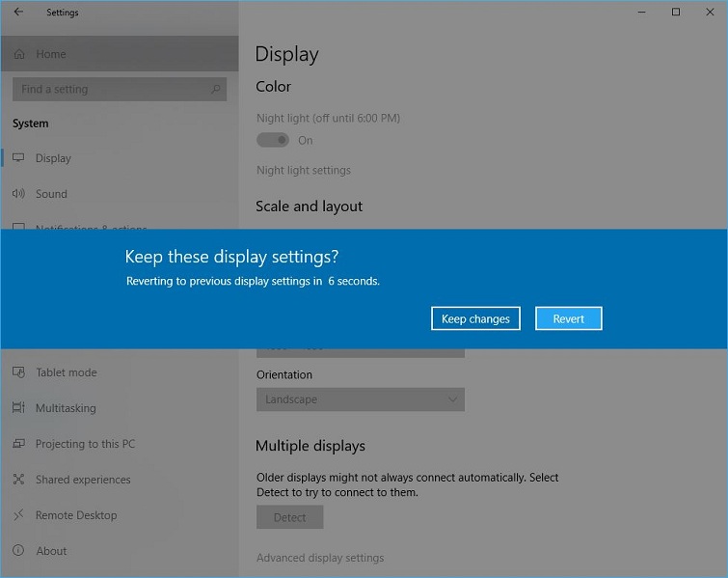Viewport: 728px width, 578px height.
Task: Open Advanced display settings link
Action: [320, 558]
